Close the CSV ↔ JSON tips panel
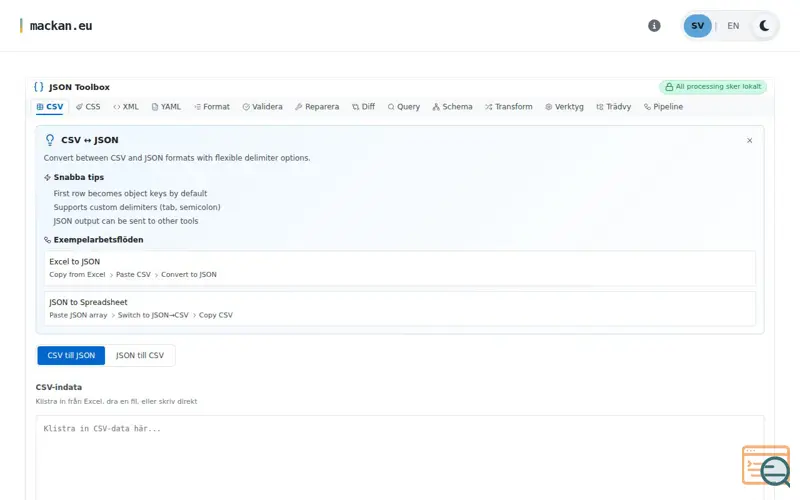Screen dimensions: 800x500 (x=749, y=140)
